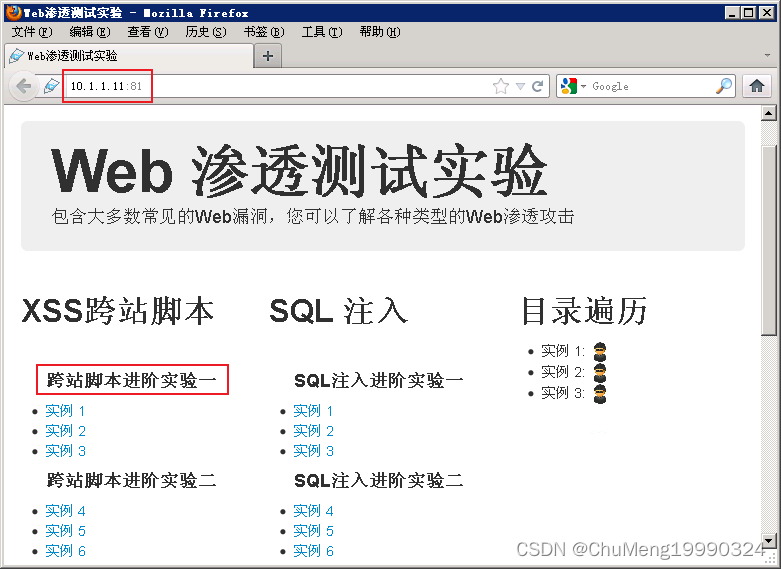Open XSS 实例 1 link
The height and width of the screenshot is (569, 781).
pyautogui.click(x=65, y=411)
